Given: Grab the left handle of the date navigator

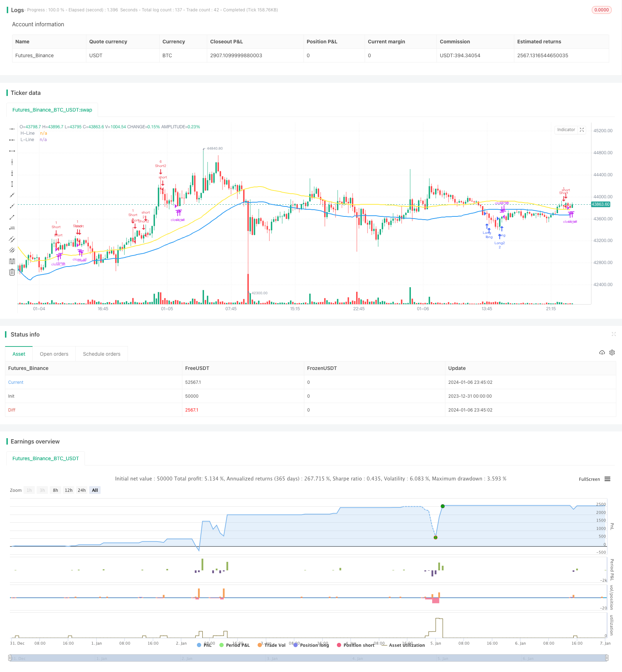Looking at the screenshot, I should click(10, 658).
